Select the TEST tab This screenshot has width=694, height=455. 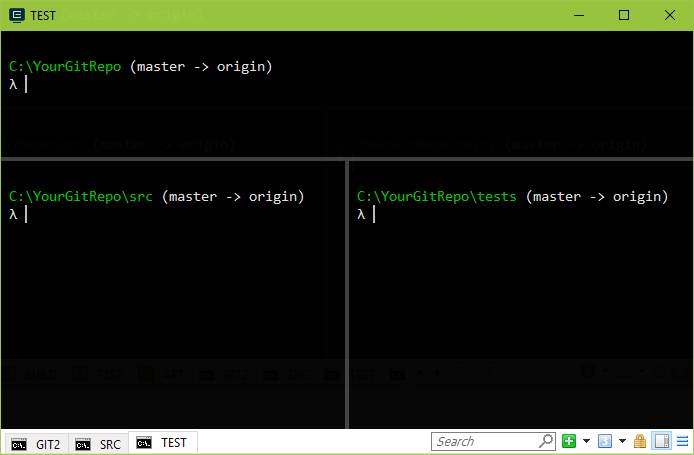(x=163, y=442)
